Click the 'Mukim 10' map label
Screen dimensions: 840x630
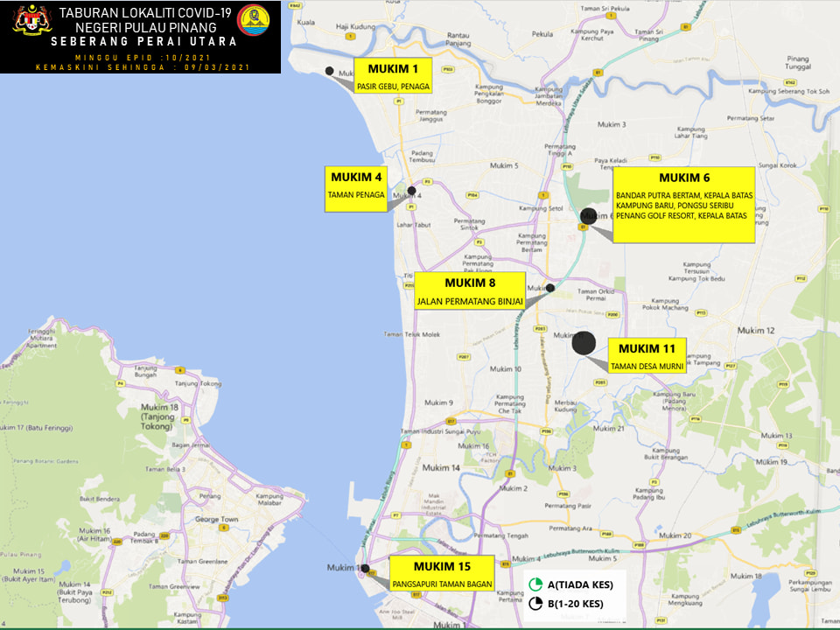pos(505,369)
